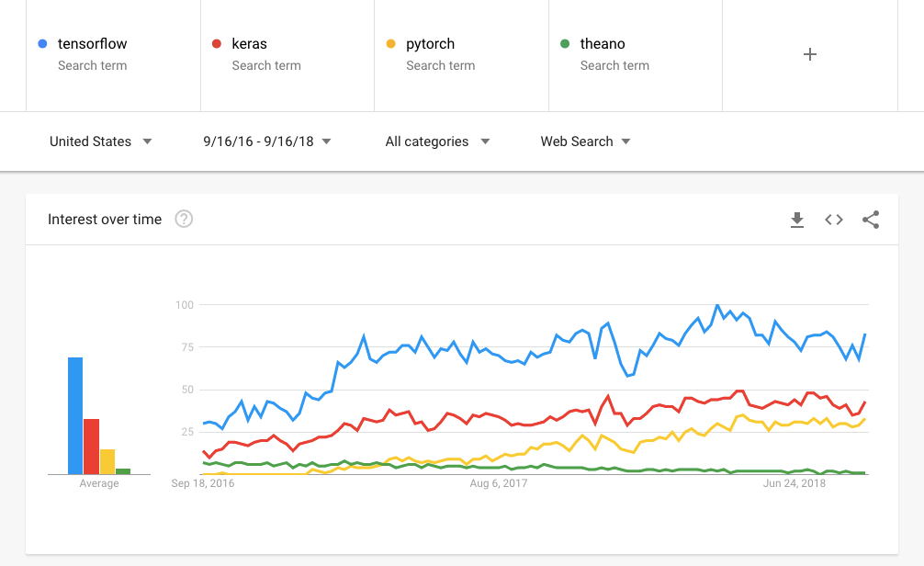
Task: Click the red keras color dot
Action: click(x=217, y=43)
